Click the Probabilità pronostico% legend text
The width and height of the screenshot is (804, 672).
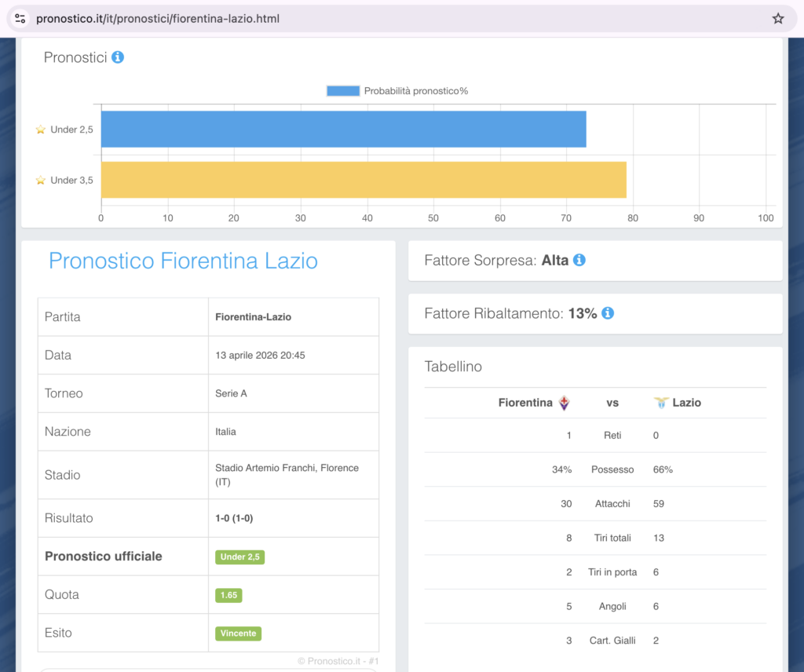coord(416,91)
